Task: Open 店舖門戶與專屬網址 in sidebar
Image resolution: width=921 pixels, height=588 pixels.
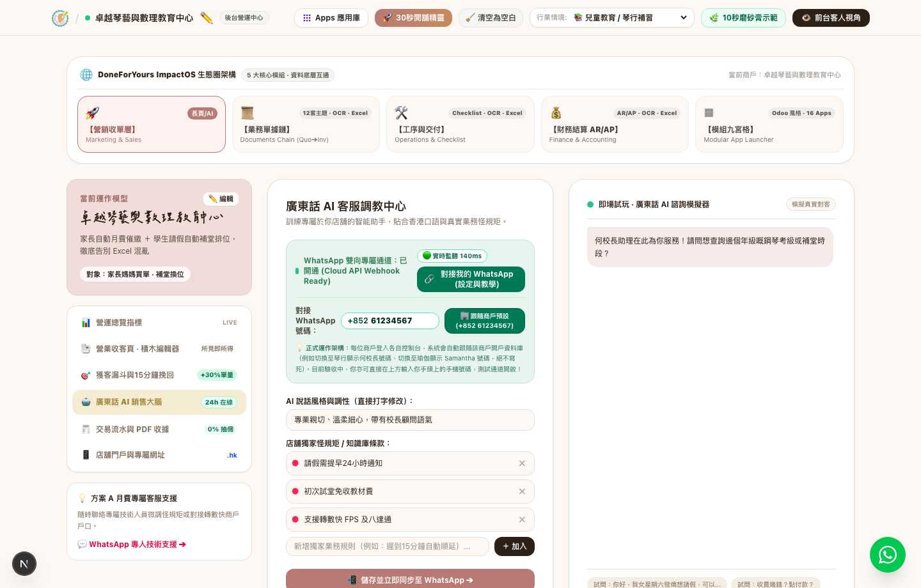Action: 159,455
